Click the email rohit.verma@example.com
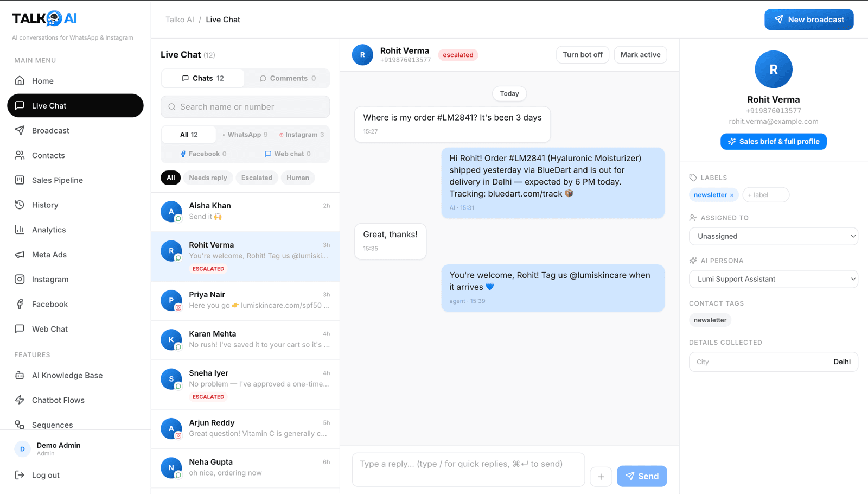 [773, 122]
